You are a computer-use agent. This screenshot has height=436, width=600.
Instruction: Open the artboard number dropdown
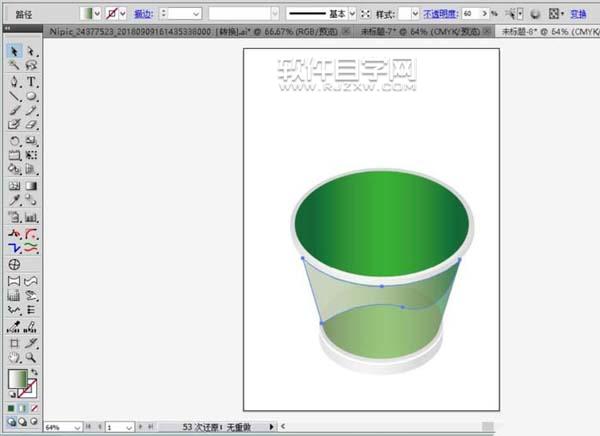point(129,427)
